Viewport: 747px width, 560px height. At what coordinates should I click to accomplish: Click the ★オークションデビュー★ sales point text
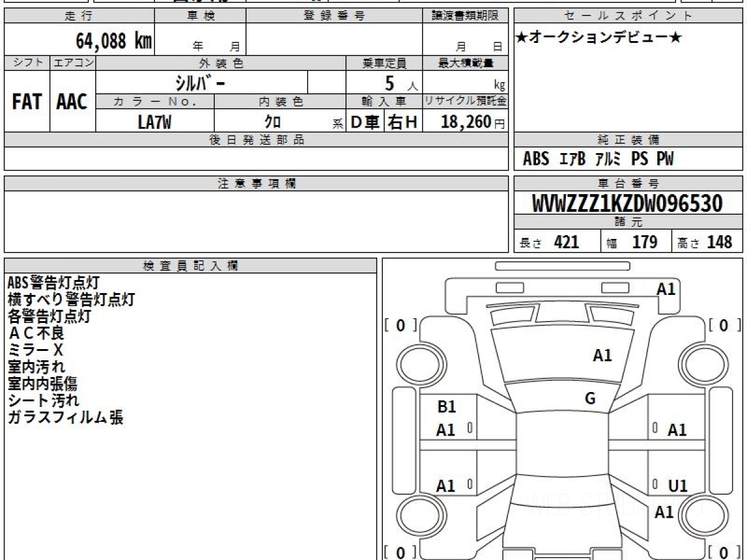pos(599,38)
